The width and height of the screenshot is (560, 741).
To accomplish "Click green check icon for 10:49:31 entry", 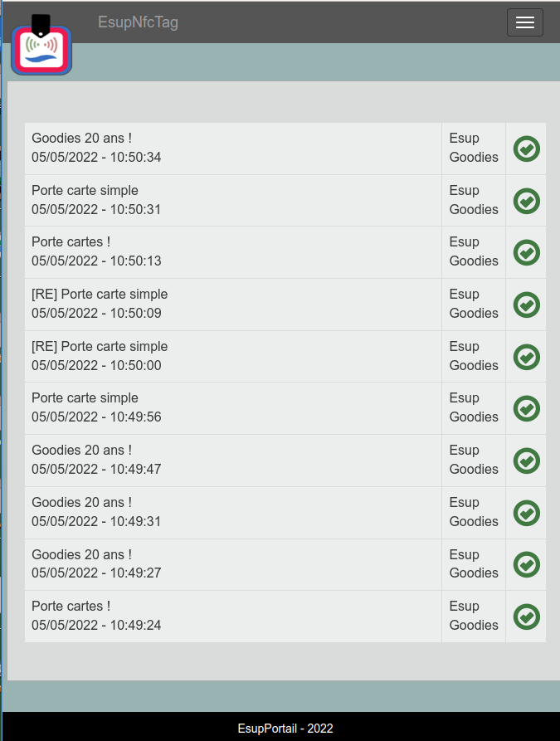I will point(527,513).
